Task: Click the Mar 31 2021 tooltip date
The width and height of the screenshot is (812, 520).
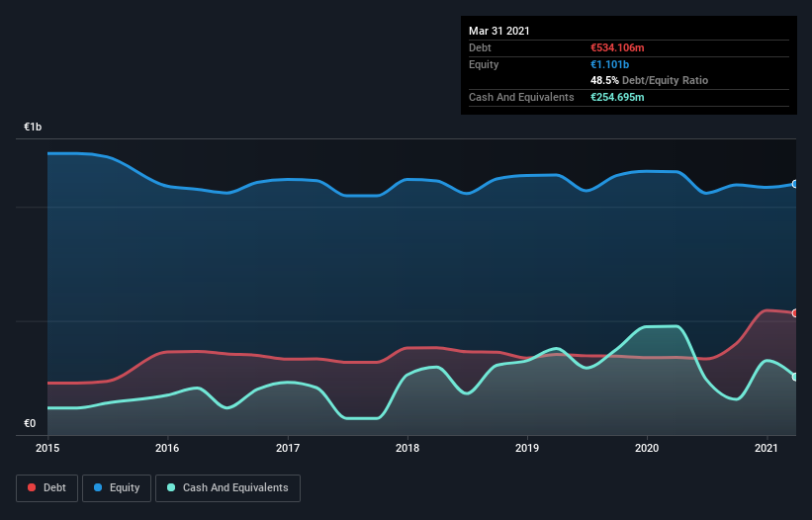Action: 499,31
